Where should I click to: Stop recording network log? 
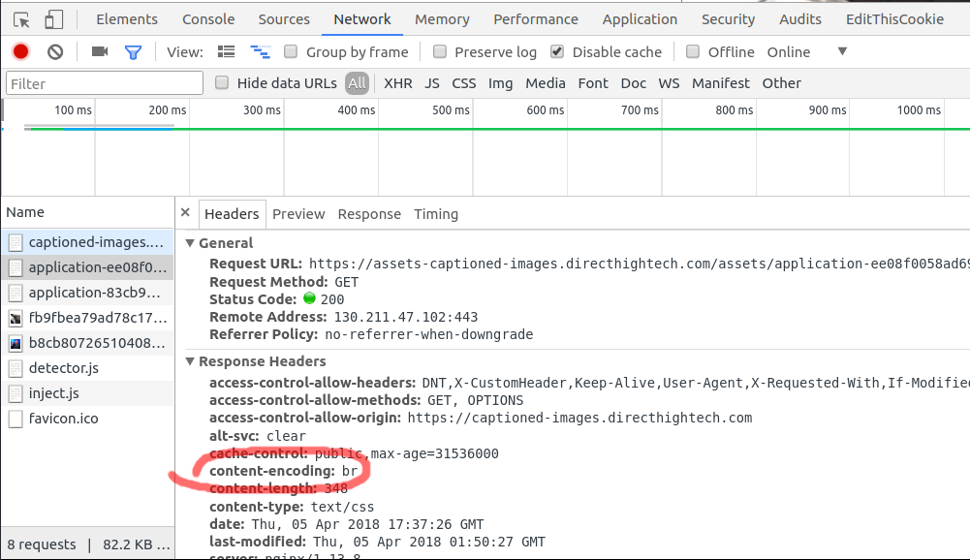click(20, 52)
